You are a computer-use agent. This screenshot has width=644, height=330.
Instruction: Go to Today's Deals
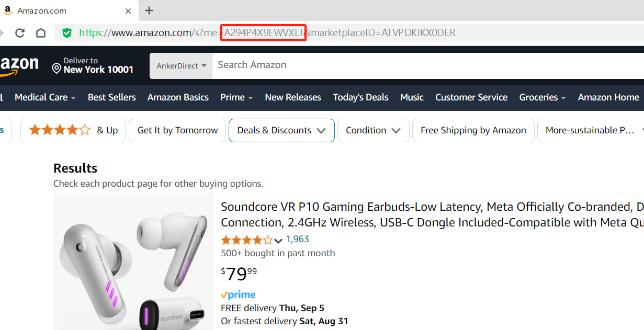click(360, 97)
